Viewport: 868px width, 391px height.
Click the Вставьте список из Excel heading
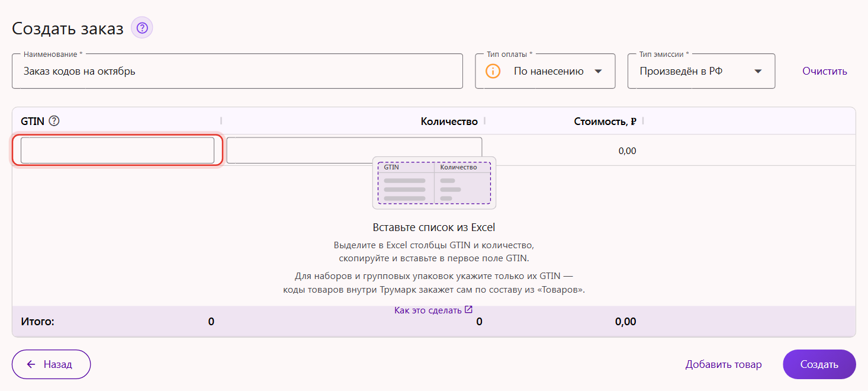point(434,227)
